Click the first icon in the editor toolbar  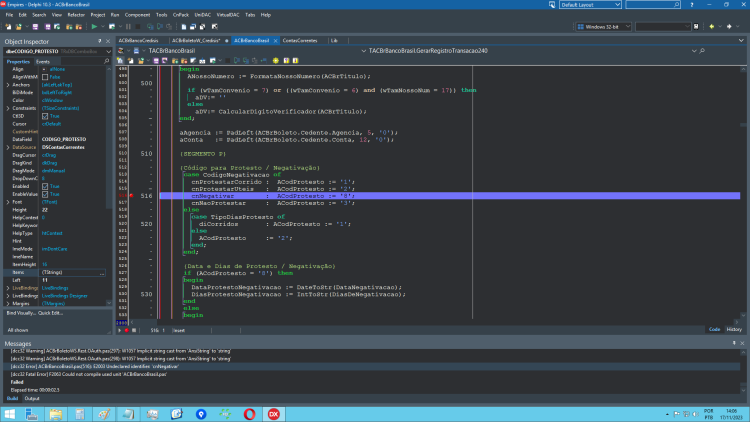(120, 61)
